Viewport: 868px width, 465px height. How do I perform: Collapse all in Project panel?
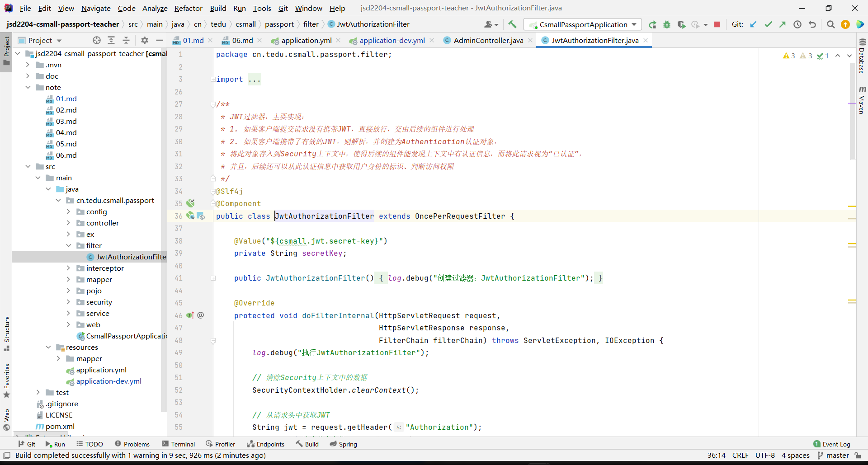126,40
